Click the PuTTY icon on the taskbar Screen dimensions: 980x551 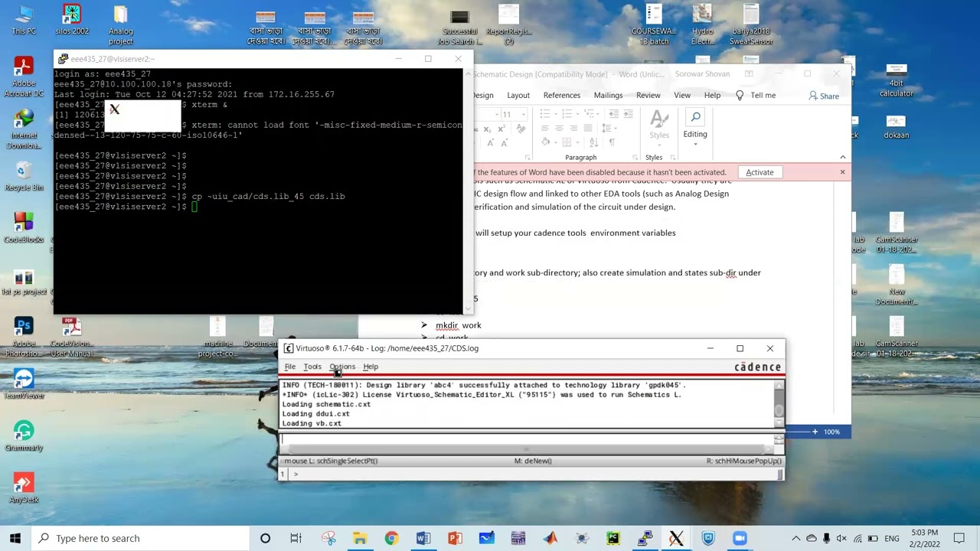(645, 538)
